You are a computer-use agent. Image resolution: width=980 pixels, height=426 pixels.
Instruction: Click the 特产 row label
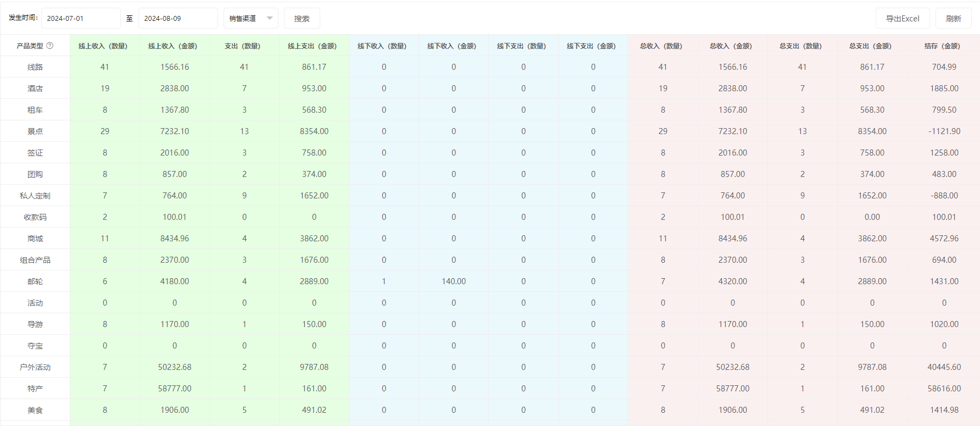click(35, 389)
